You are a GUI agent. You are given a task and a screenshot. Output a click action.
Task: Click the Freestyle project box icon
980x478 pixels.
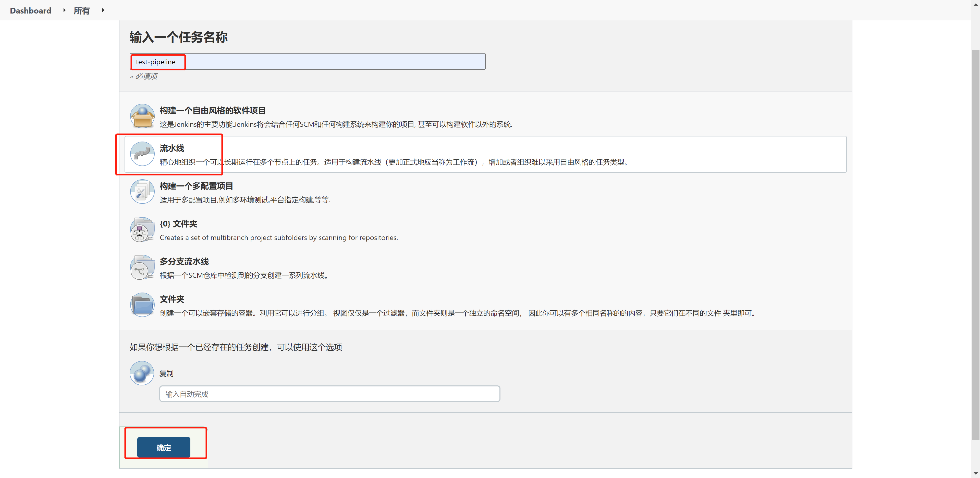coord(142,116)
